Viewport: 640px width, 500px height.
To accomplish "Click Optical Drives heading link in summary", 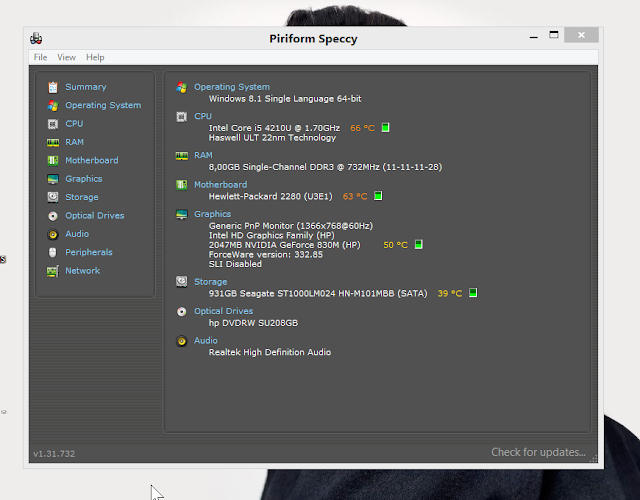I will click(223, 311).
